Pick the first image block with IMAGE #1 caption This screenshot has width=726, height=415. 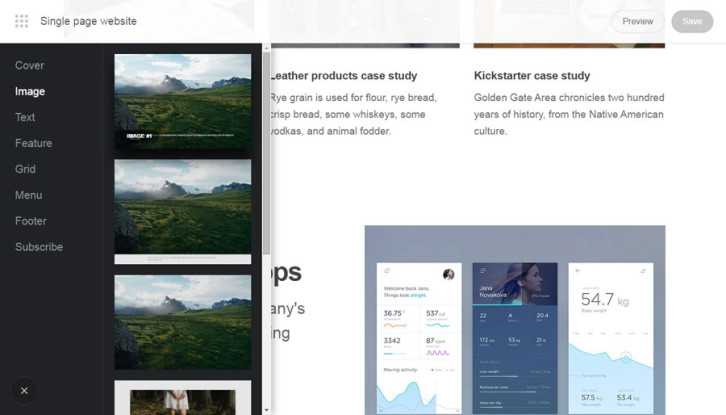(x=183, y=101)
